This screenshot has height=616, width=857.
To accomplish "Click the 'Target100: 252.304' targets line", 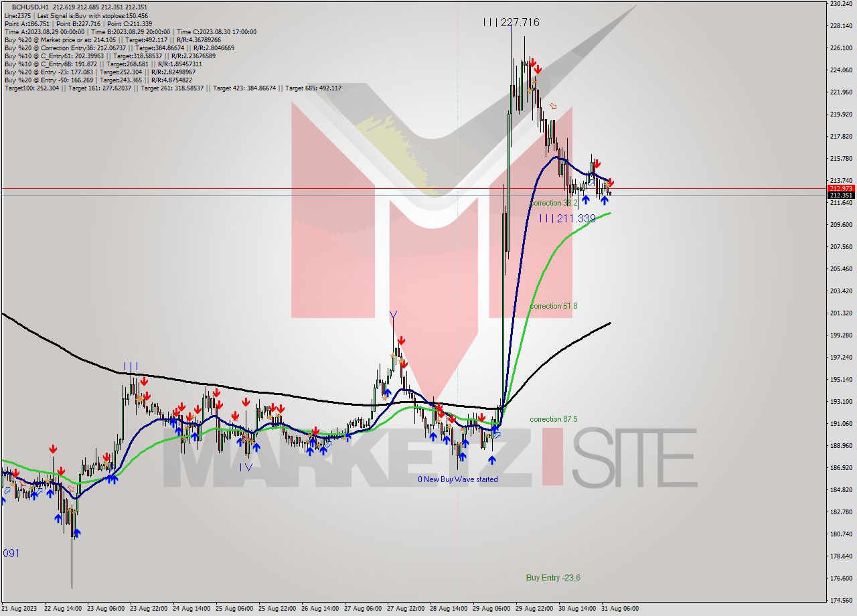I will pyautogui.click(x=173, y=88).
